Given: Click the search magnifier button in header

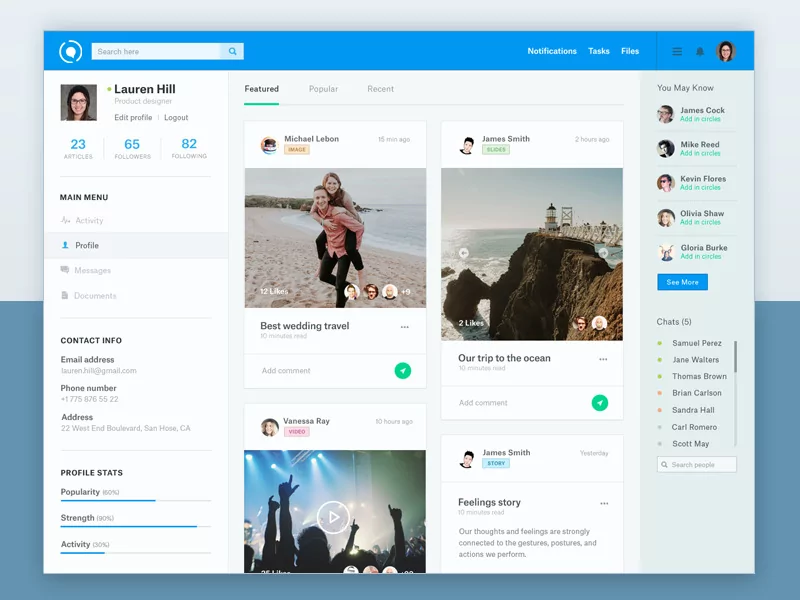Looking at the screenshot, I should point(232,51).
